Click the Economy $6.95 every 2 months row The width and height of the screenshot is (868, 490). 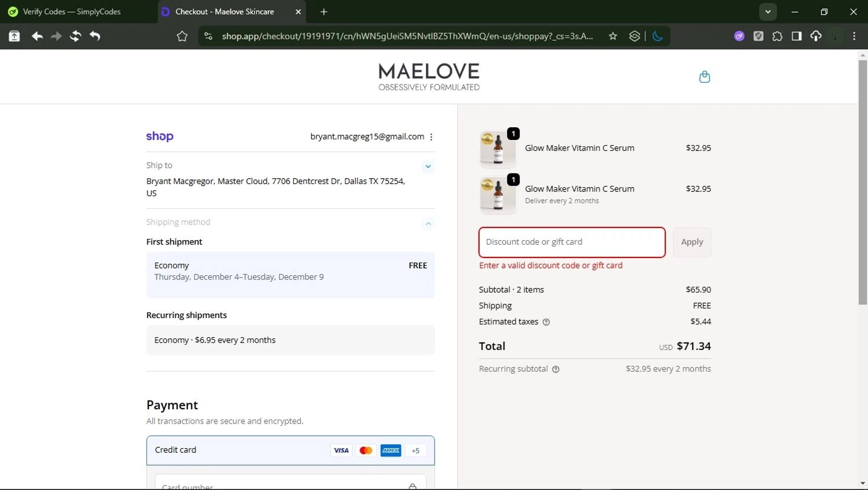point(290,340)
